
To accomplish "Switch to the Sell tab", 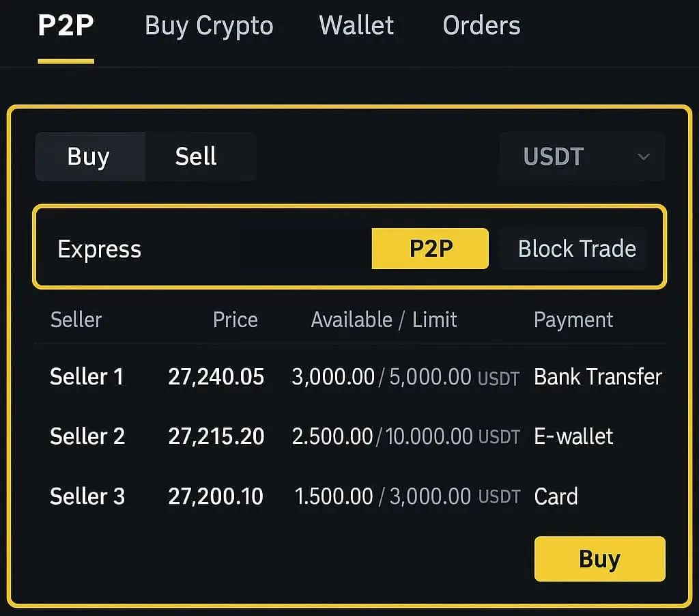I will tap(196, 156).
